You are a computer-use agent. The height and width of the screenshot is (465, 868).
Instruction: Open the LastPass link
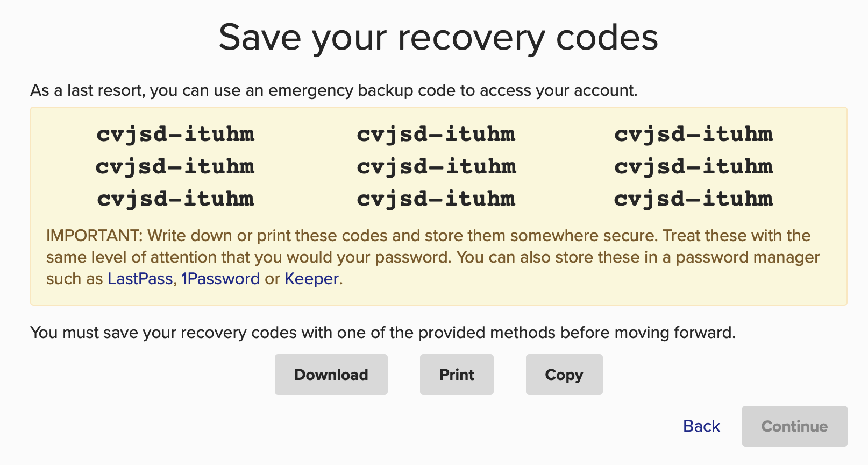click(140, 279)
